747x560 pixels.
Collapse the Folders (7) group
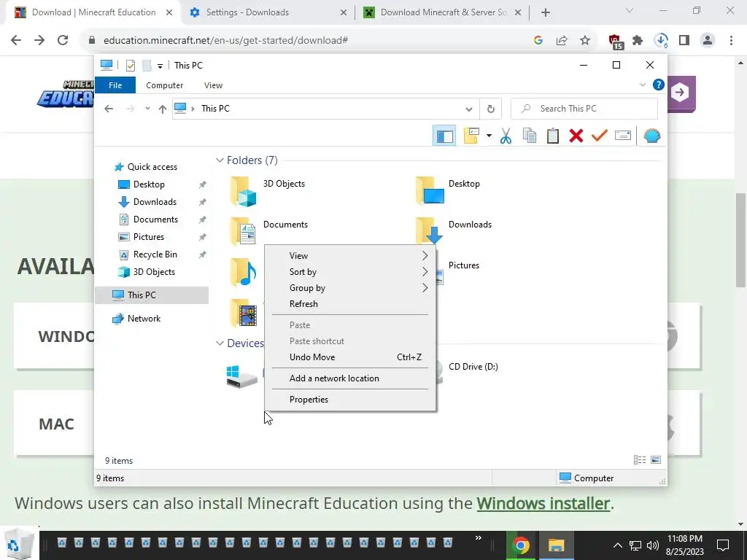point(219,160)
